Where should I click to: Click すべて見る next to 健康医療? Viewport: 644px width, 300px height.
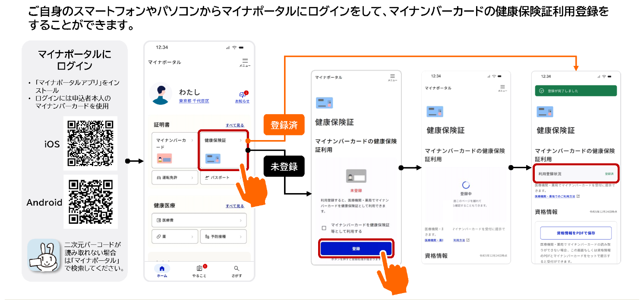(x=235, y=206)
